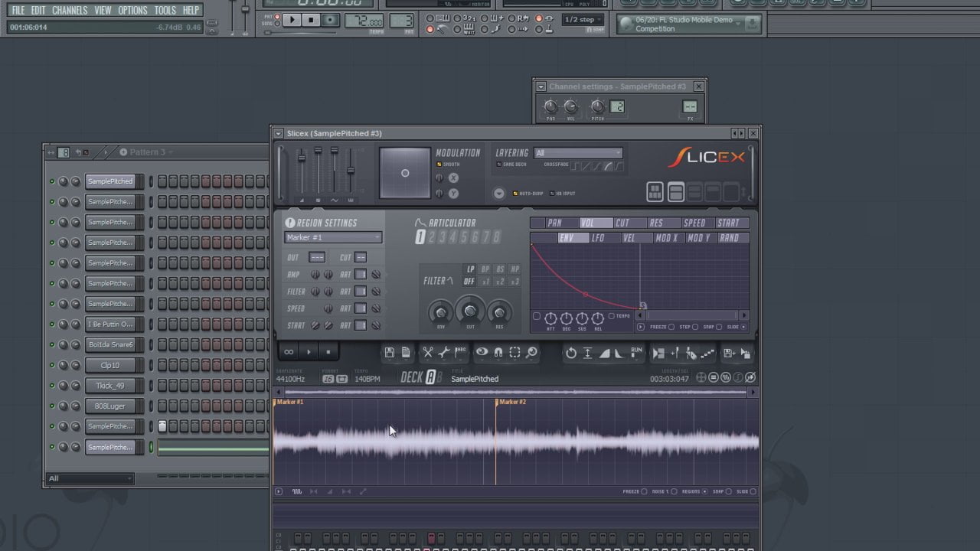The width and height of the screenshot is (980, 551).
Task: Play the Slicex deck preview
Action: click(x=309, y=352)
